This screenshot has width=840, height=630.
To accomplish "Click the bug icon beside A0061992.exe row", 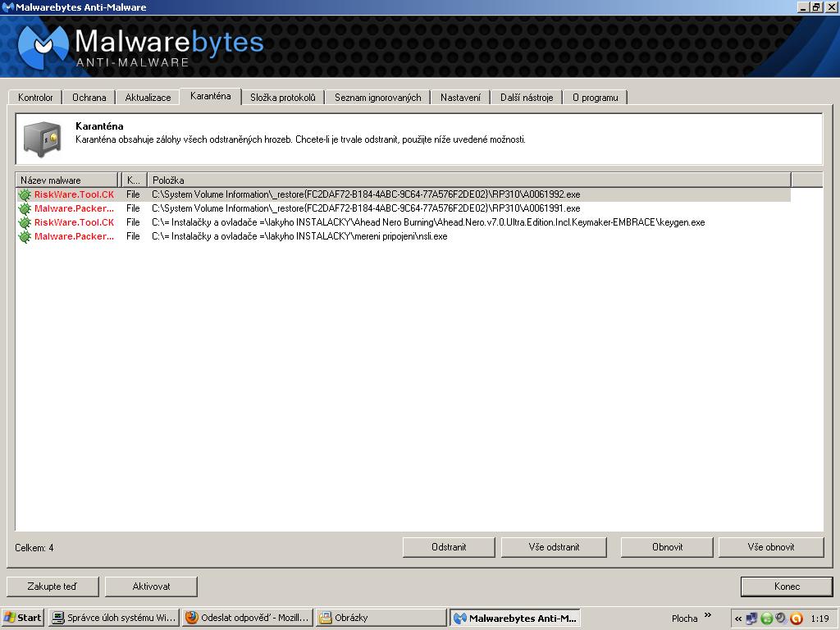I will [x=25, y=194].
